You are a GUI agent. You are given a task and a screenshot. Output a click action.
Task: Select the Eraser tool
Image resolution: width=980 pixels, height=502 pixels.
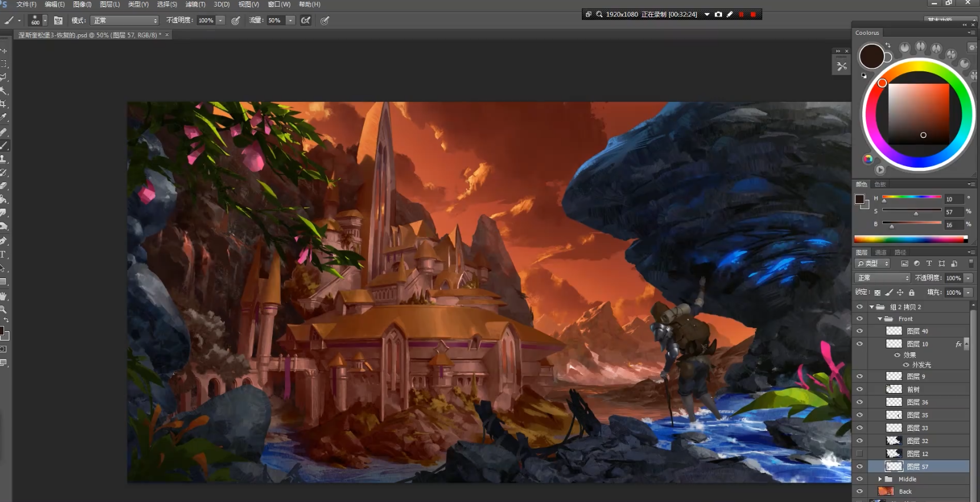3,186
